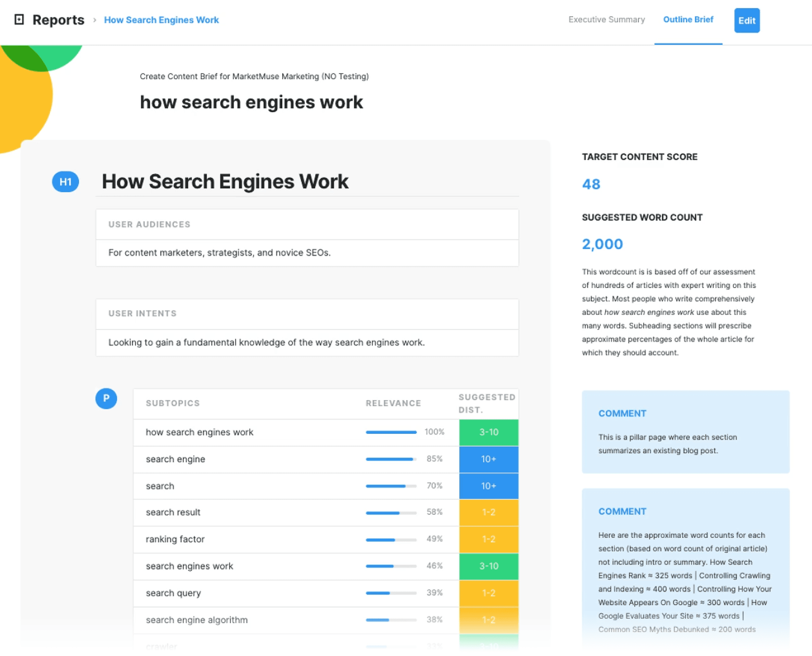Click the relevance bar for the search subtopic

[x=391, y=486]
